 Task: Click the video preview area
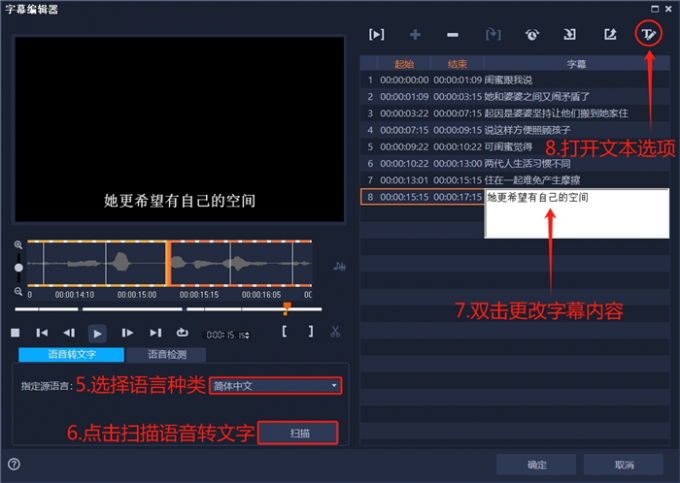(180, 129)
